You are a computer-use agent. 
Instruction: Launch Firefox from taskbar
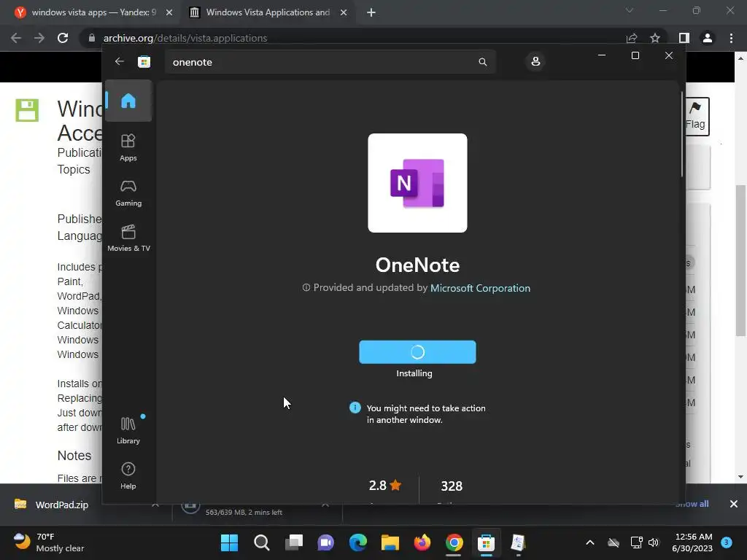tap(422, 542)
